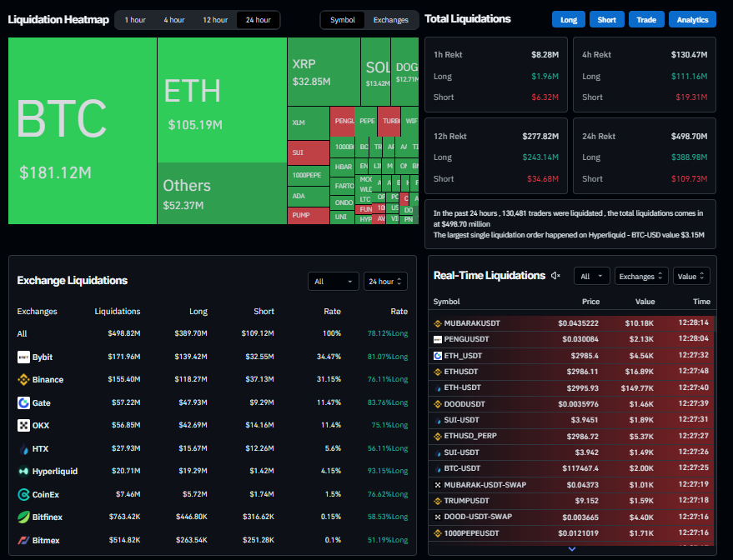Switch heatmap view to Symbol
Image resolution: width=733 pixels, height=560 pixels.
click(x=342, y=20)
